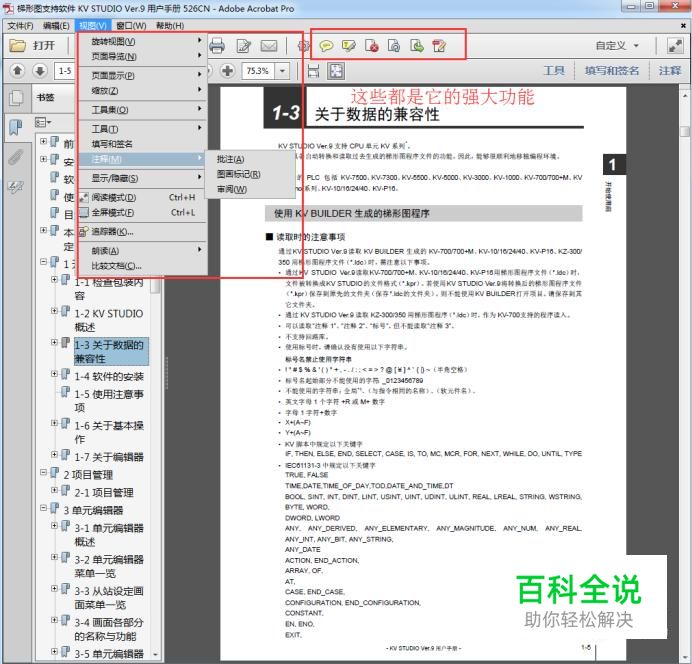Viewport: 692px width, 664px height.
Task: Open the 帮助(H) menu
Action: click(170, 26)
